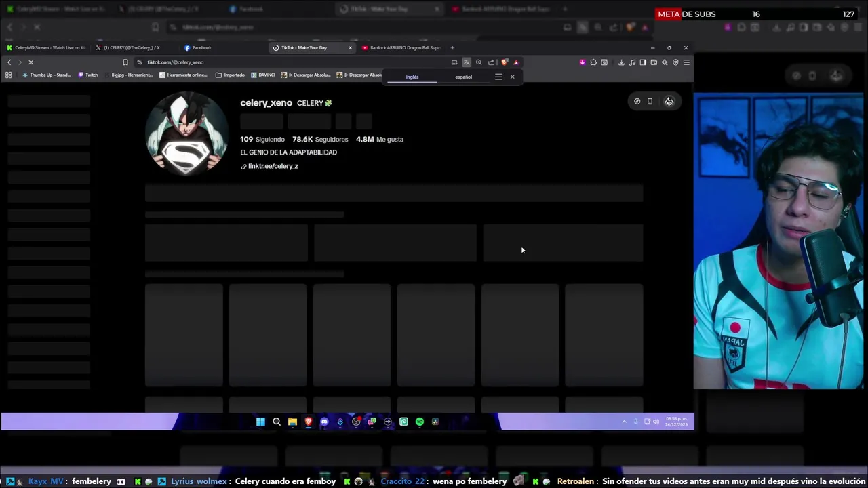The image size is (868, 488).
Task: Open Discord from the taskbar
Action: 324,422
